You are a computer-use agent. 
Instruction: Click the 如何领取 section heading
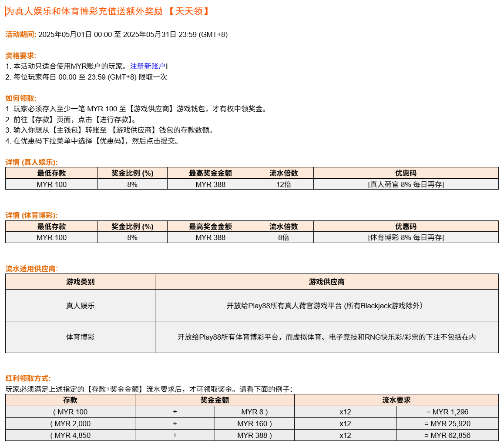coord(21,98)
